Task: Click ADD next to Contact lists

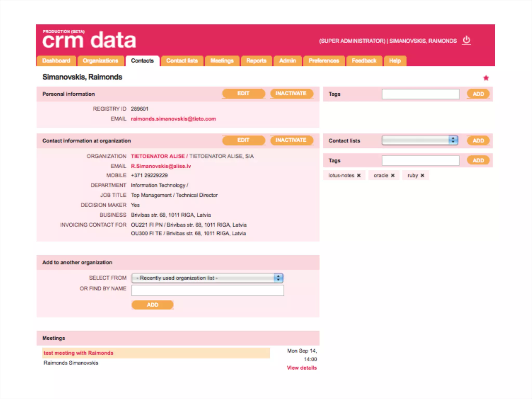Action: (478, 141)
